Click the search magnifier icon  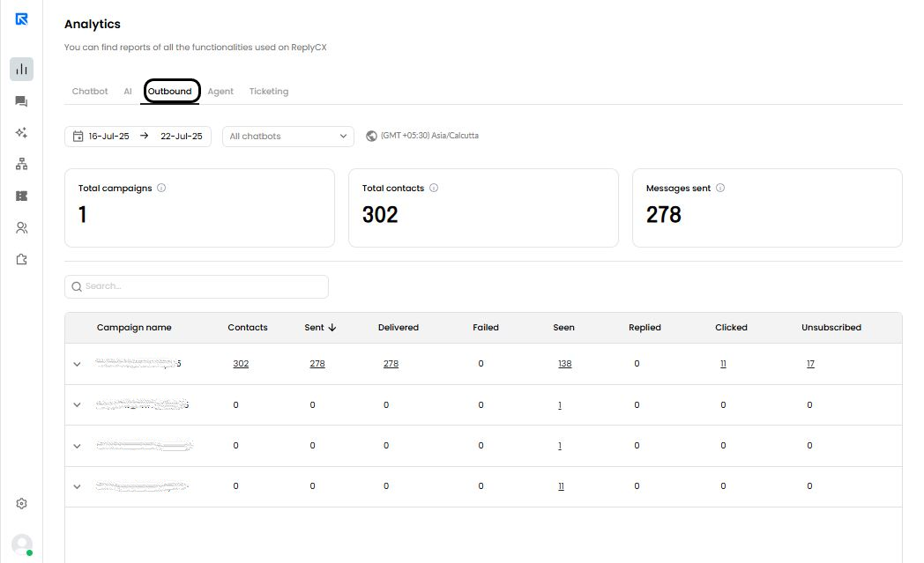77,287
